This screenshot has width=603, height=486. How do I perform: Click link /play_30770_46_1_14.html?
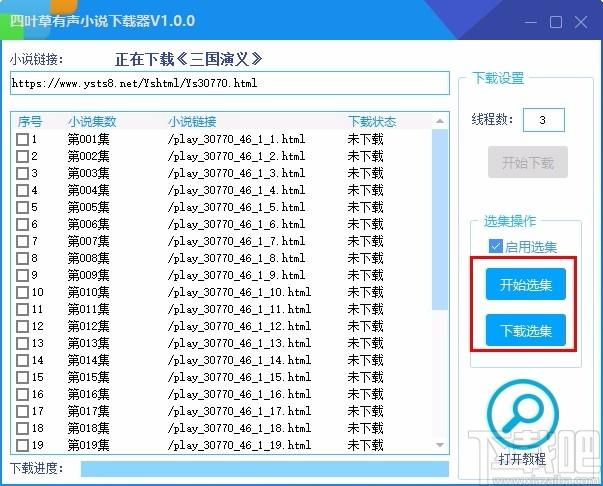[240, 360]
